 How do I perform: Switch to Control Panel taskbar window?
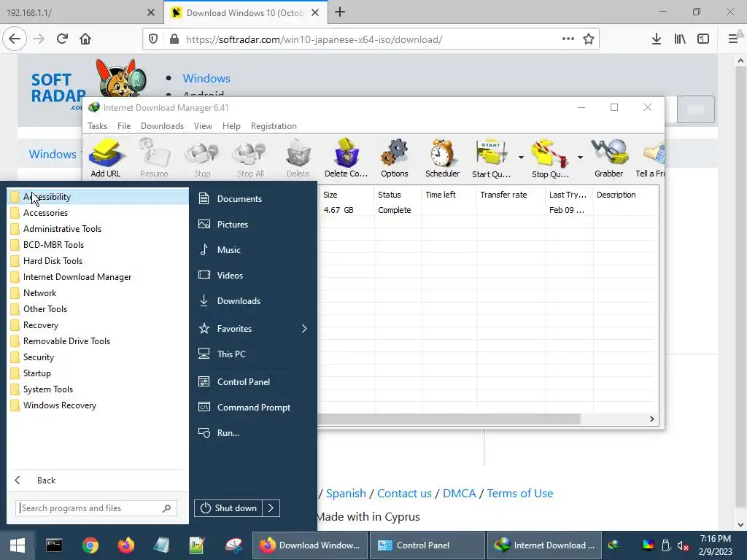(x=426, y=545)
